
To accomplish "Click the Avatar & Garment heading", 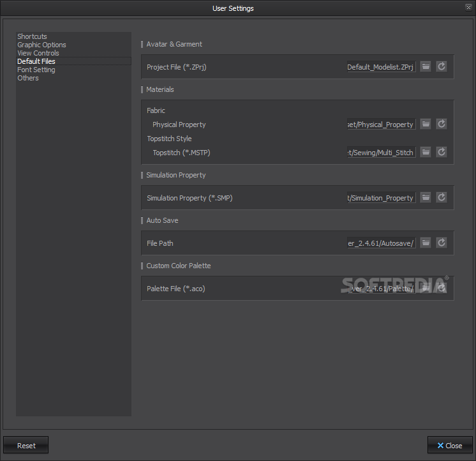I will [174, 44].
